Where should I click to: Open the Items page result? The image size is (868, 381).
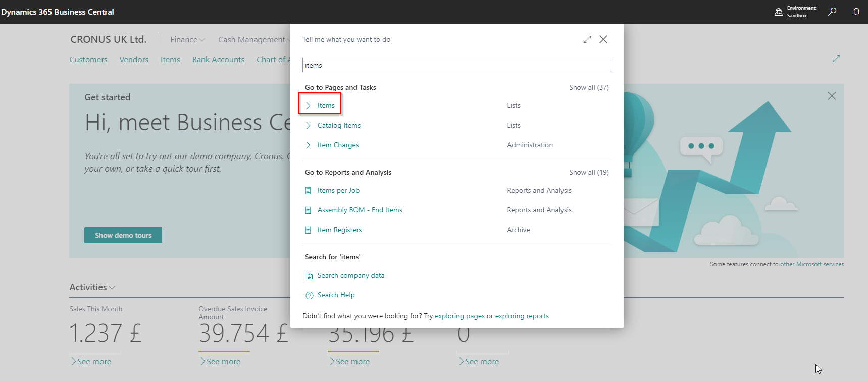tap(326, 105)
